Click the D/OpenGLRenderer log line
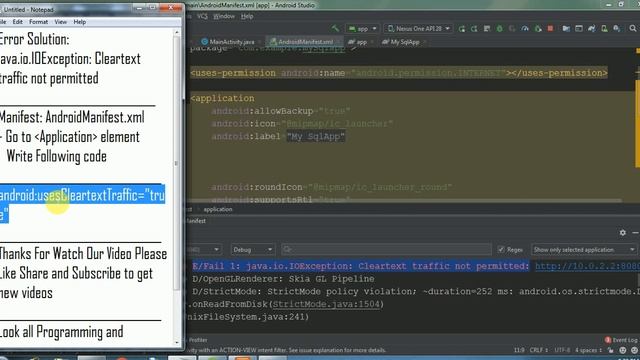Image resolution: width=640 pixels, height=360 pixels. click(283, 279)
